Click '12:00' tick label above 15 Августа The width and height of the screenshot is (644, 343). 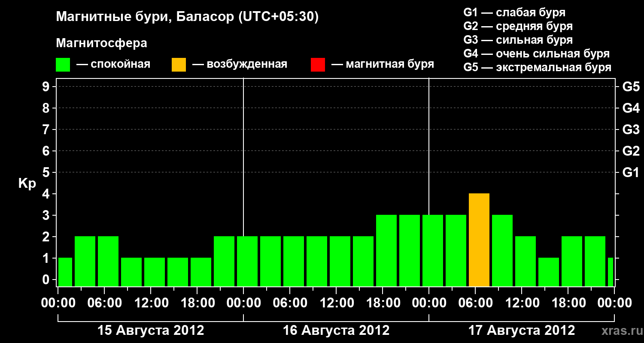click(151, 303)
